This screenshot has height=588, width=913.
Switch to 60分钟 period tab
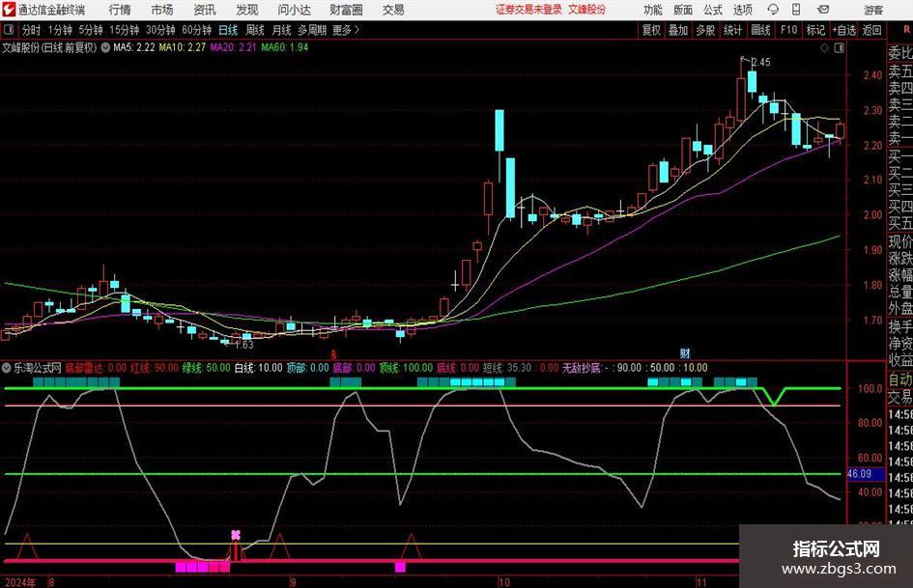(197, 30)
